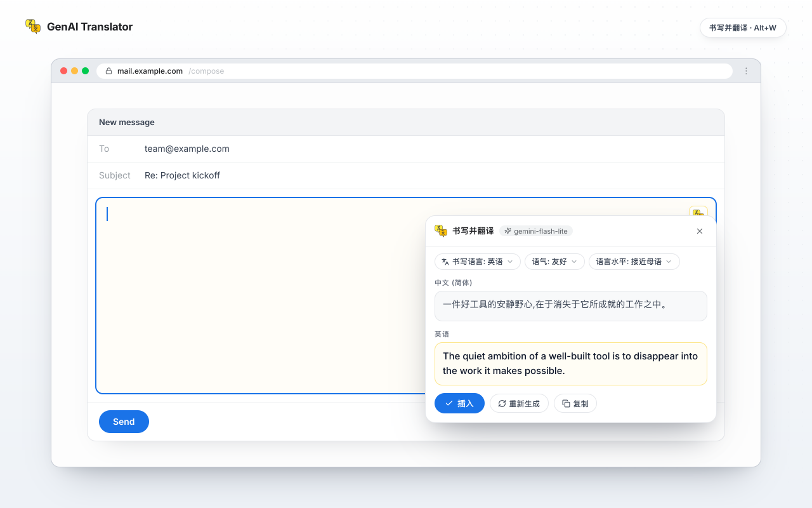Image resolution: width=812 pixels, height=508 pixels.
Task: Close the 书写并翻译 popup
Action: [x=700, y=231]
